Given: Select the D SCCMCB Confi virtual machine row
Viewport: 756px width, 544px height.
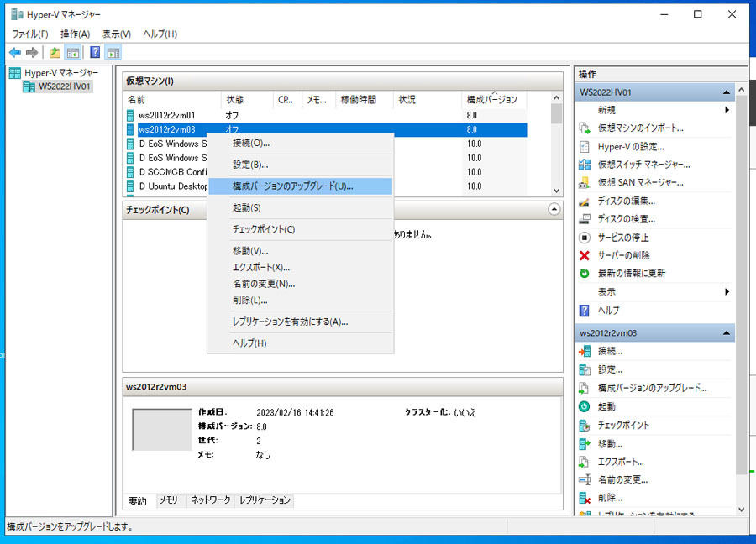Looking at the screenshot, I should tap(326, 172).
